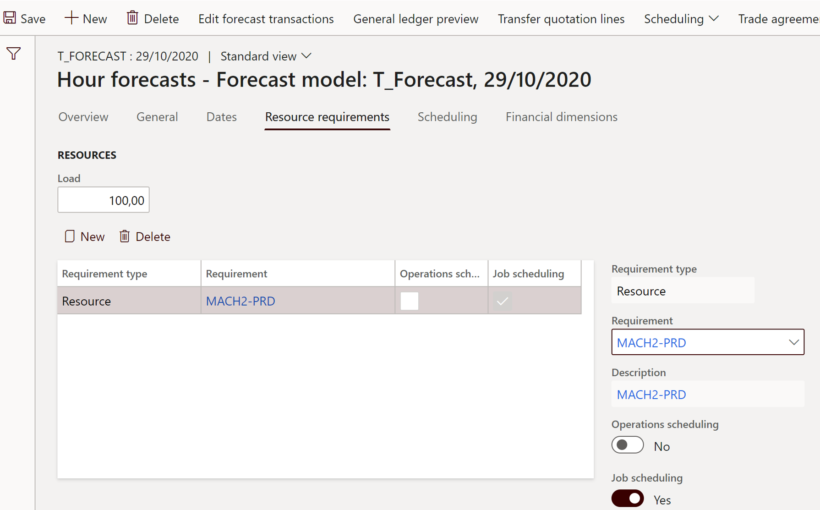The image size is (820, 510).
Task: Click the New document icon above resources grid
Action: (x=69, y=237)
